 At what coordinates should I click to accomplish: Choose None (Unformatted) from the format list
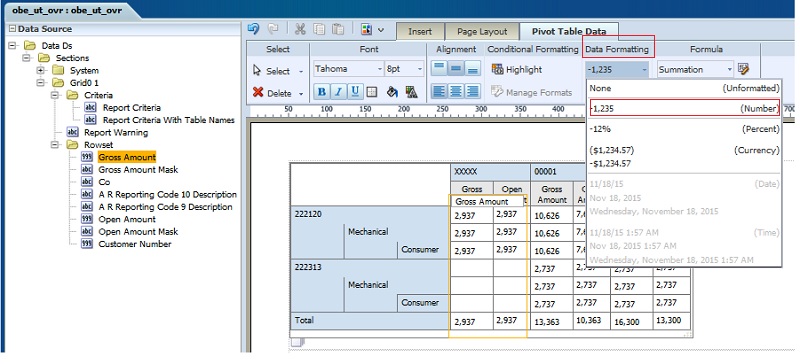[x=684, y=88]
